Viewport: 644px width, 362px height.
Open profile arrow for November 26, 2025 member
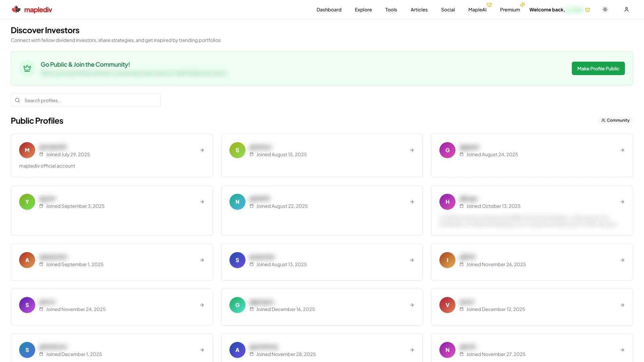point(622,260)
